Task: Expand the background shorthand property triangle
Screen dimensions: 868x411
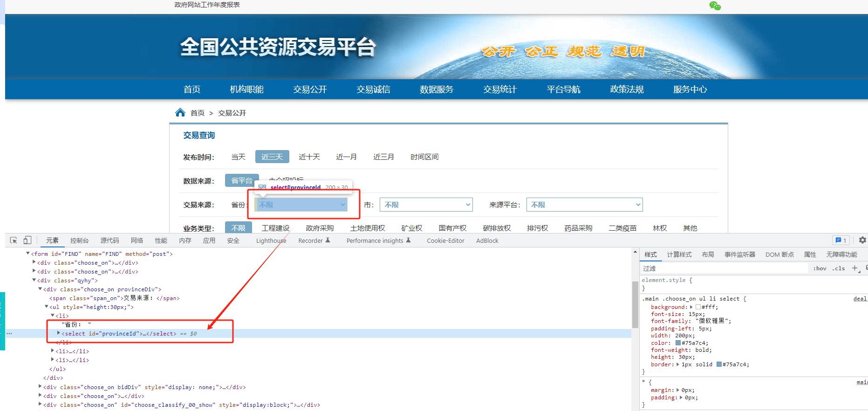Action: coord(691,307)
